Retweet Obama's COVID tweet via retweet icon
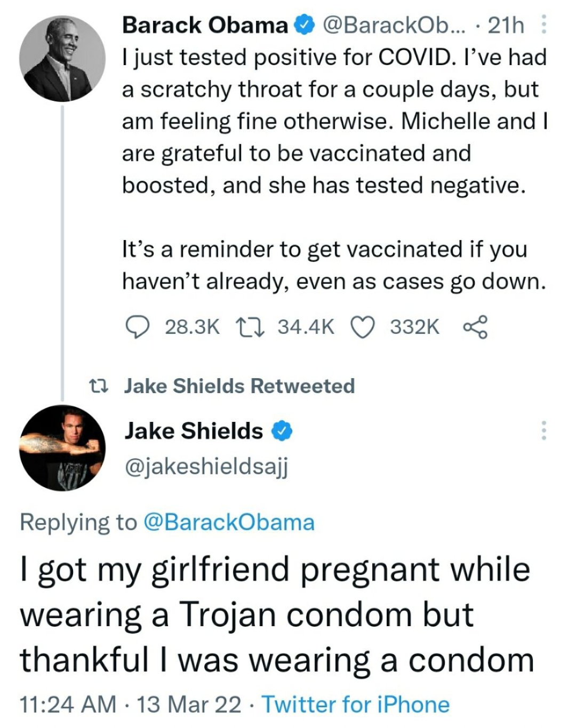The height and width of the screenshot is (728, 576). pos(250,326)
